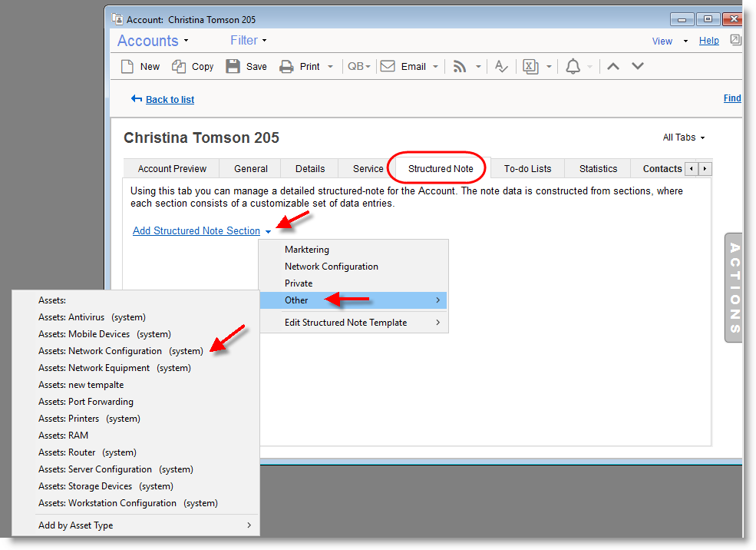The height and width of the screenshot is (550, 756).
Task: Open the Accounts dropdown menu
Action: 153,41
